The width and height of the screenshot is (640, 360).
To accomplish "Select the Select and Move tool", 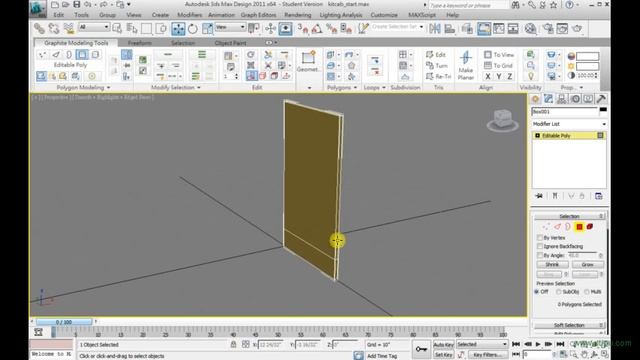I will click(178, 29).
